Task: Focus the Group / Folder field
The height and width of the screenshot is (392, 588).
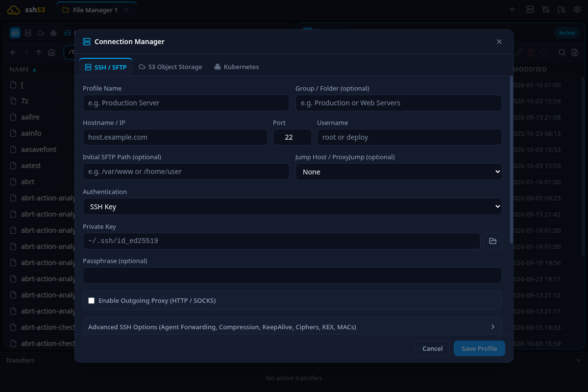Action: [x=398, y=103]
